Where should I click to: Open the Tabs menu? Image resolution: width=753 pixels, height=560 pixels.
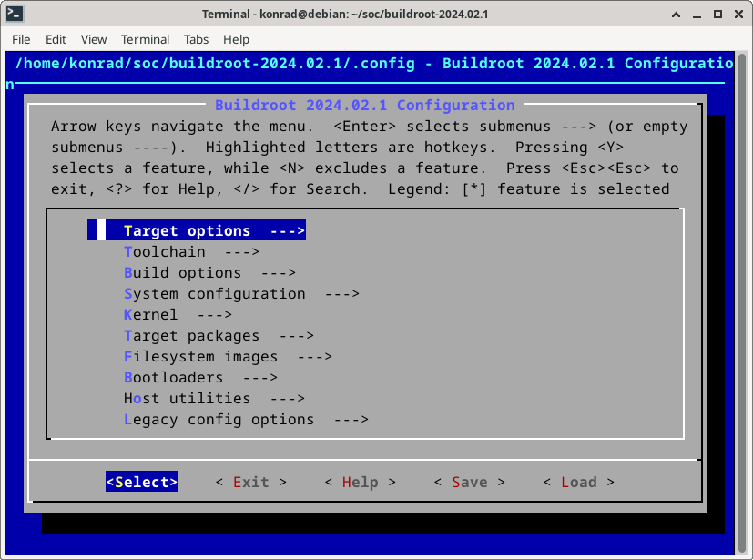pos(196,39)
